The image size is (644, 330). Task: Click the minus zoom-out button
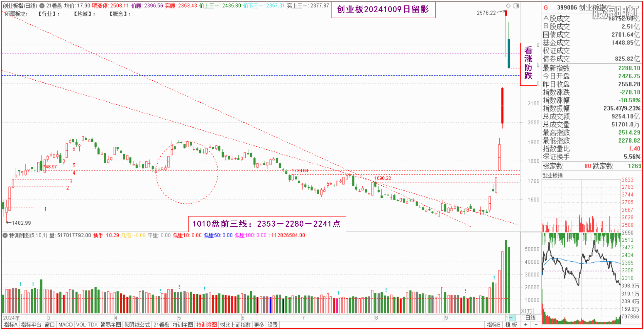pos(536,325)
